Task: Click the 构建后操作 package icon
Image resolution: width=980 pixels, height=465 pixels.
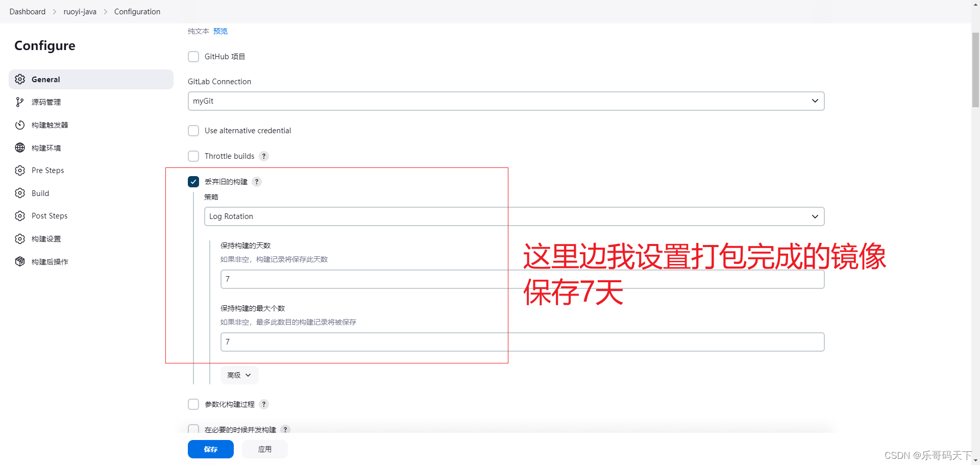Action: tap(20, 261)
